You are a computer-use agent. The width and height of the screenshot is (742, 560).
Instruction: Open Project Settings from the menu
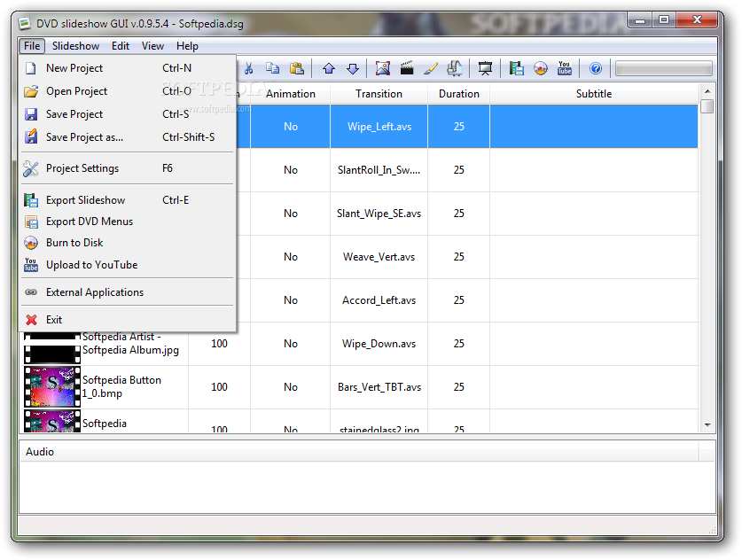128,168
